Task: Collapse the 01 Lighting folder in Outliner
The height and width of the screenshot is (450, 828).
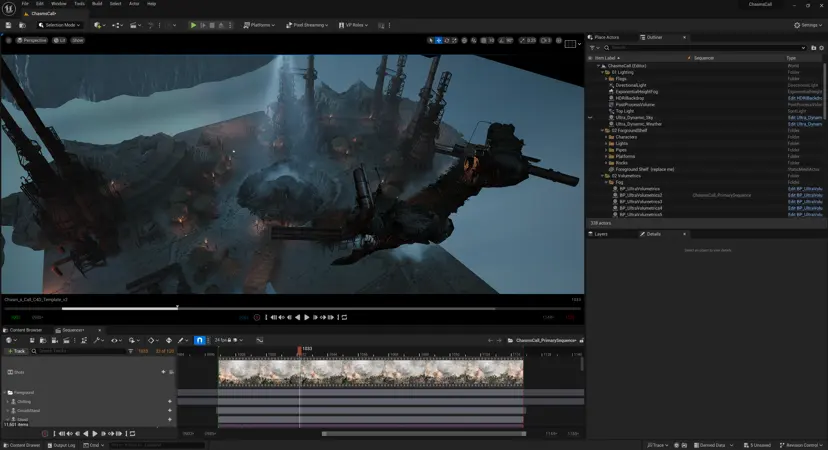Action: [602, 72]
